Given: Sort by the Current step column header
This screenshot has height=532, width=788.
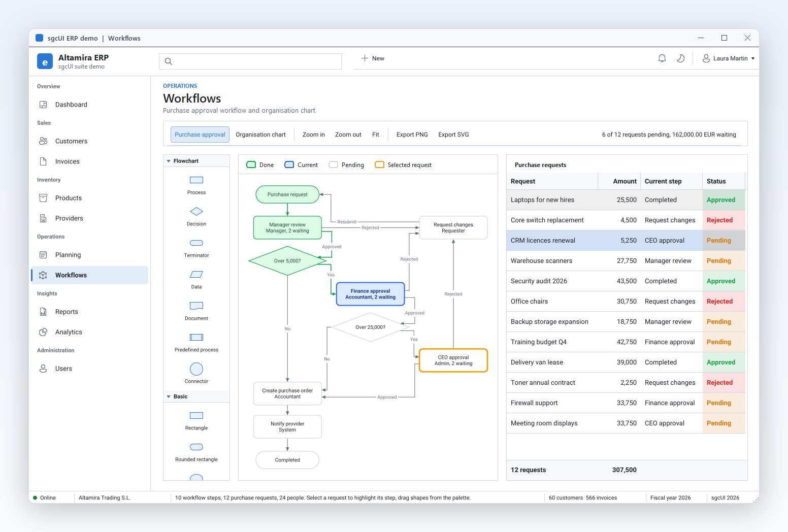Looking at the screenshot, I should click(x=672, y=181).
